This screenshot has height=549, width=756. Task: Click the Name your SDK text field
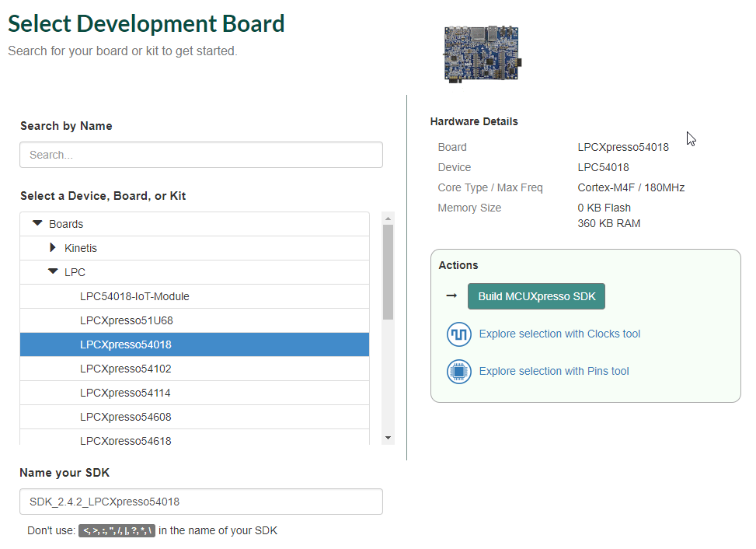201,502
